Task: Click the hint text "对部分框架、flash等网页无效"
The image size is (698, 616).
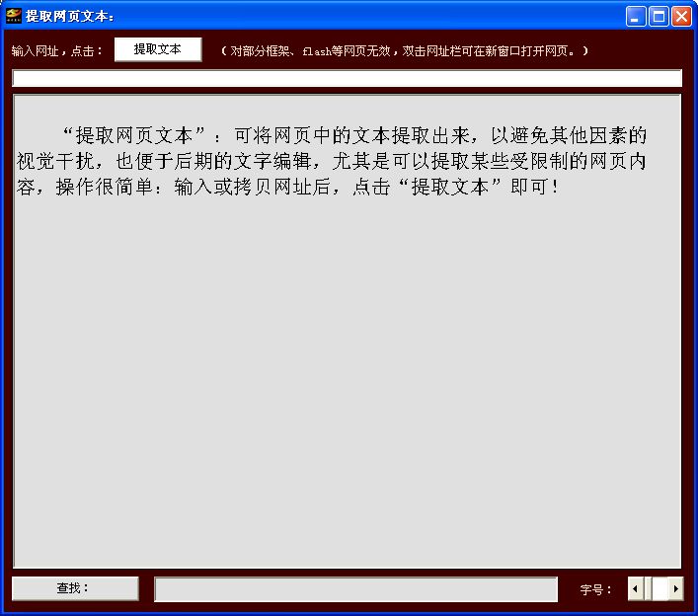Action: [x=310, y=51]
